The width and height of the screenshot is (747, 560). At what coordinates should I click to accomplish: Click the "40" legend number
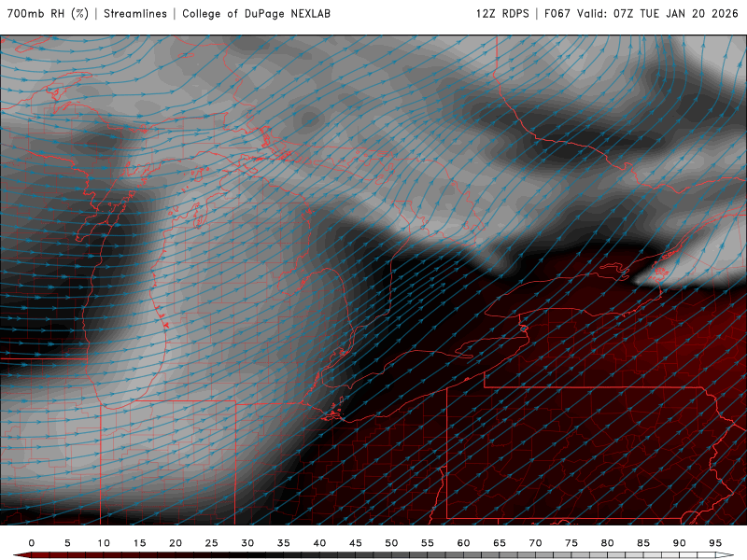pos(319,543)
